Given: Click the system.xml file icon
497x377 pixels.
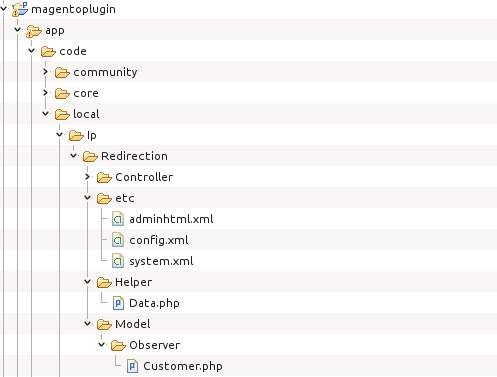Looking at the screenshot, I should click(118, 261).
